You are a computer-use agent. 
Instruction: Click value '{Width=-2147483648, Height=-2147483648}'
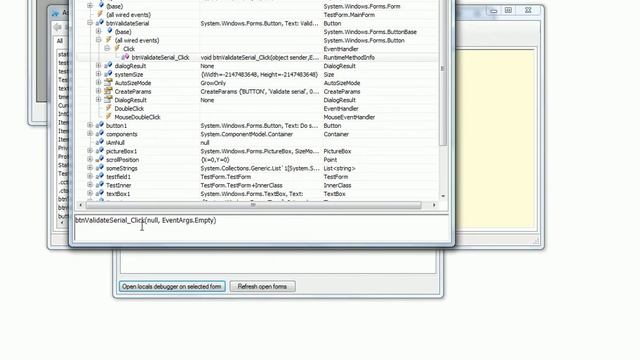[x=259, y=74]
